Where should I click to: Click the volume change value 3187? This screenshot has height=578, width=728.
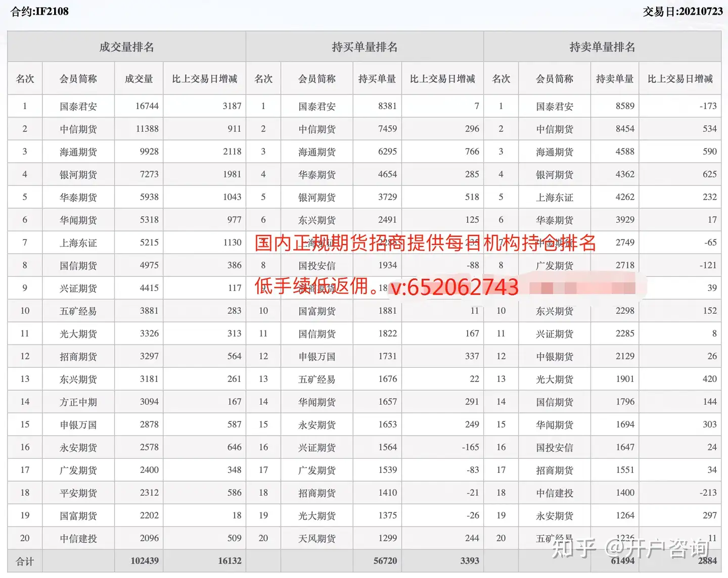point(232,106)
